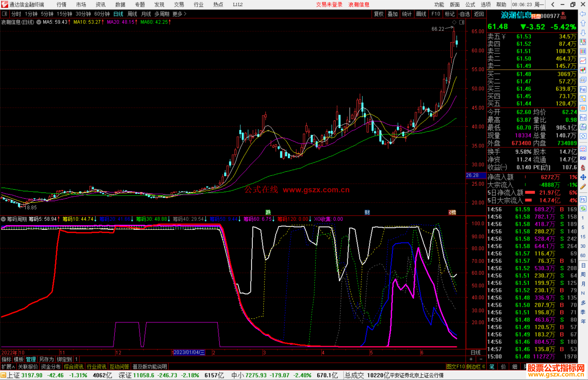The width and height of the screenshot is (588, 380).
Task: Click the 另存为 button
Action: click(x=46, y=359)
